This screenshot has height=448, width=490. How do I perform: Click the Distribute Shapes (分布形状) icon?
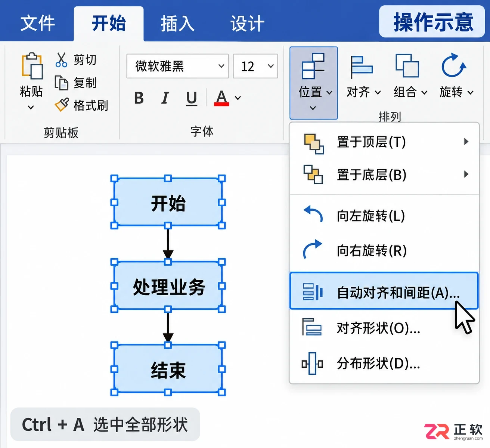click(x=312, y=363)
